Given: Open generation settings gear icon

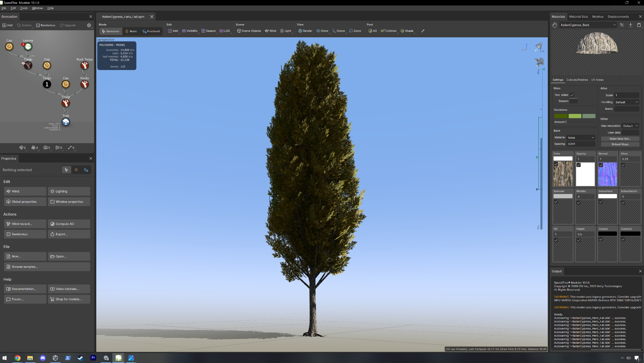Looking at the screenshot, I should [89, 25].
